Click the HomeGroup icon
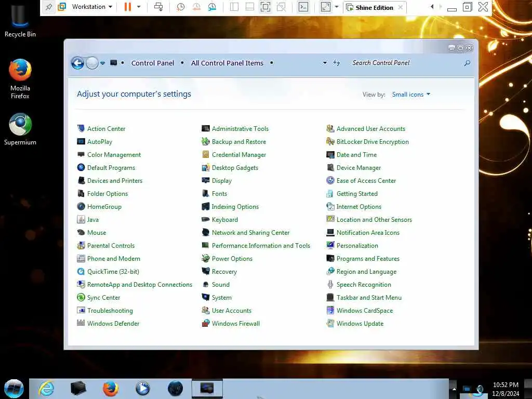 (x=81, y=207)
